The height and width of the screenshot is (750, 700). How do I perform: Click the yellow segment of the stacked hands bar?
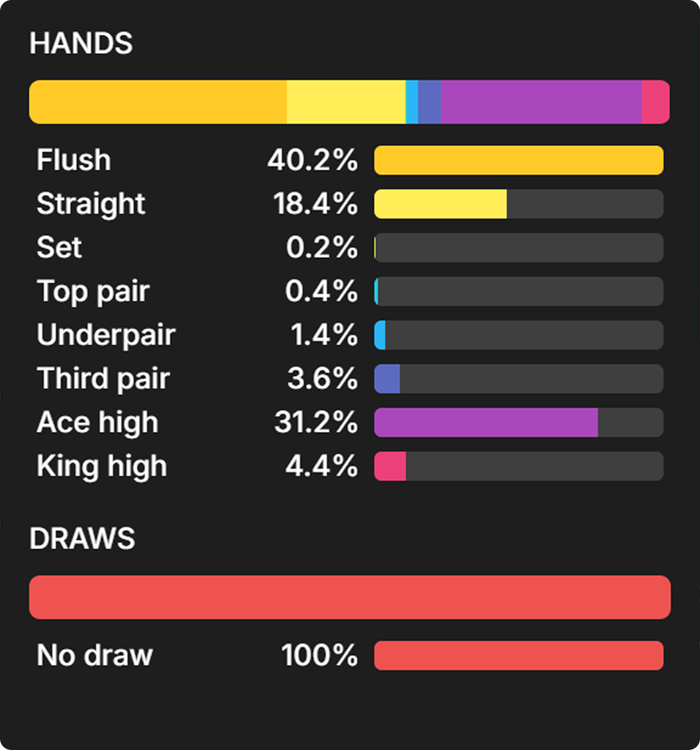point(346,102)
